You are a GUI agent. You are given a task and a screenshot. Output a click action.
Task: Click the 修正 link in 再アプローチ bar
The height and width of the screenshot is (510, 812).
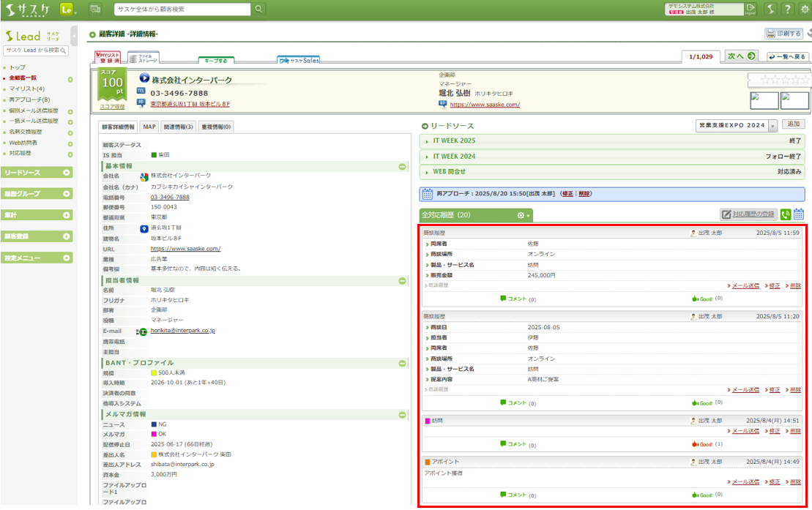tap(567, 194)
